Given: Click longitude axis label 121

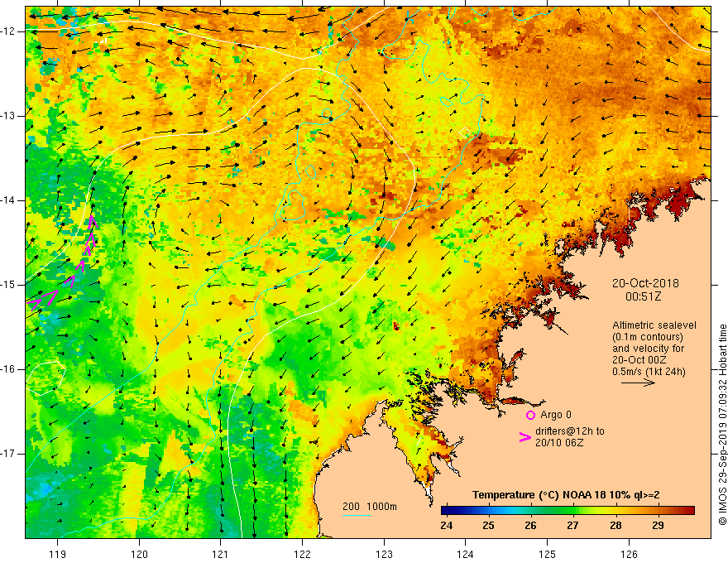Looking at the screenshot, I should (221, 554).
